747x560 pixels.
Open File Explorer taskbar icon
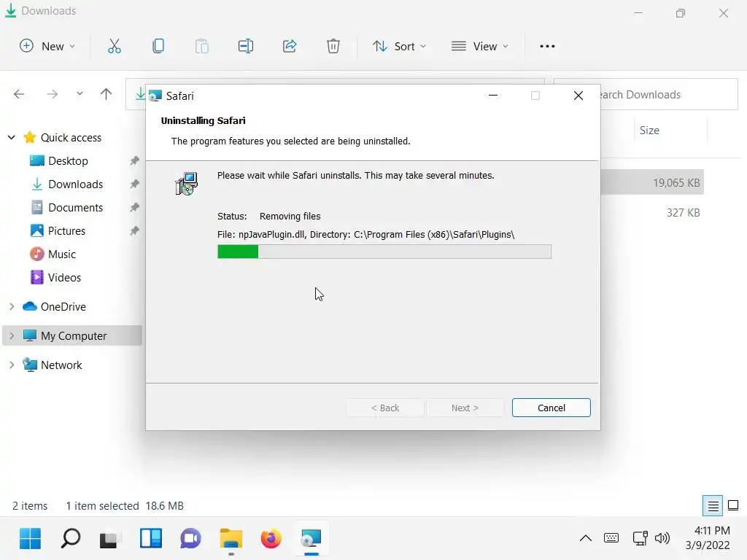pos(231,539)
